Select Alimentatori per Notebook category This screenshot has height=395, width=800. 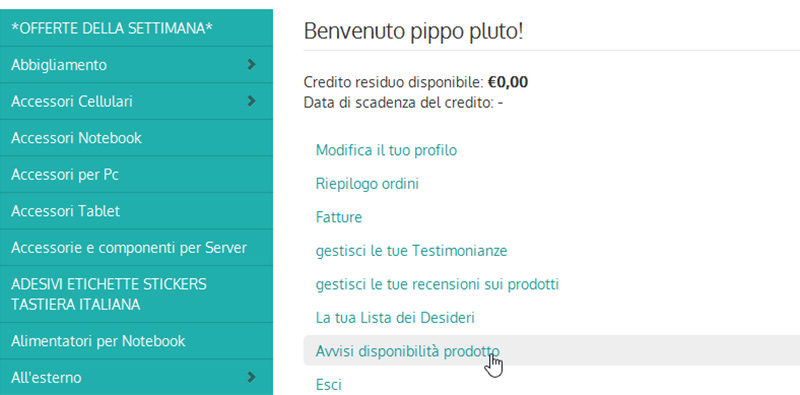pos(136,341)
